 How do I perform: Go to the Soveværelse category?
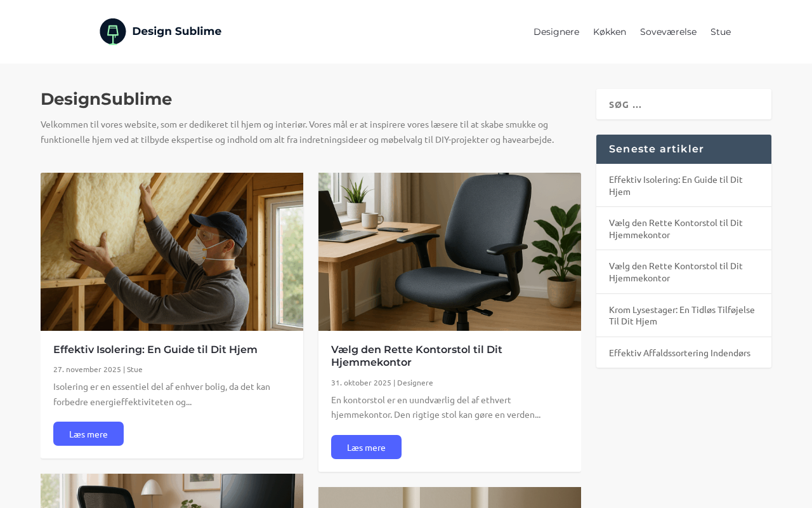coord(668,32)
